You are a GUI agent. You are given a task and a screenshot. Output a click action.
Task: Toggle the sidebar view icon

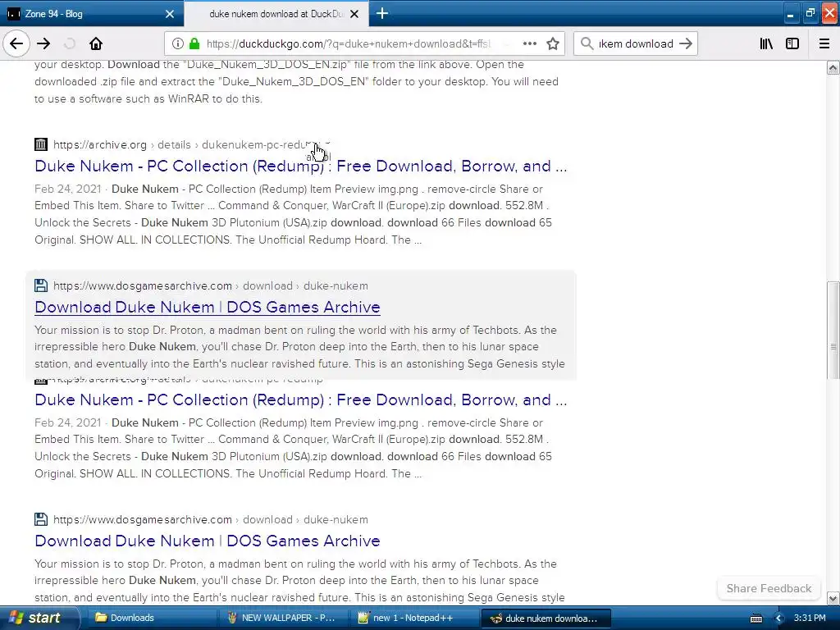pyautogui.click(x=792, y=43)
